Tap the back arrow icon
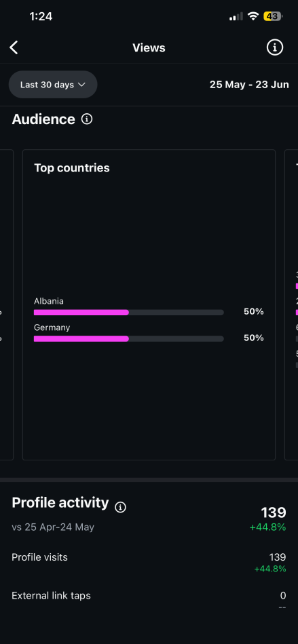This screenshot has height=644, width=298. click(x=14, y=47)
